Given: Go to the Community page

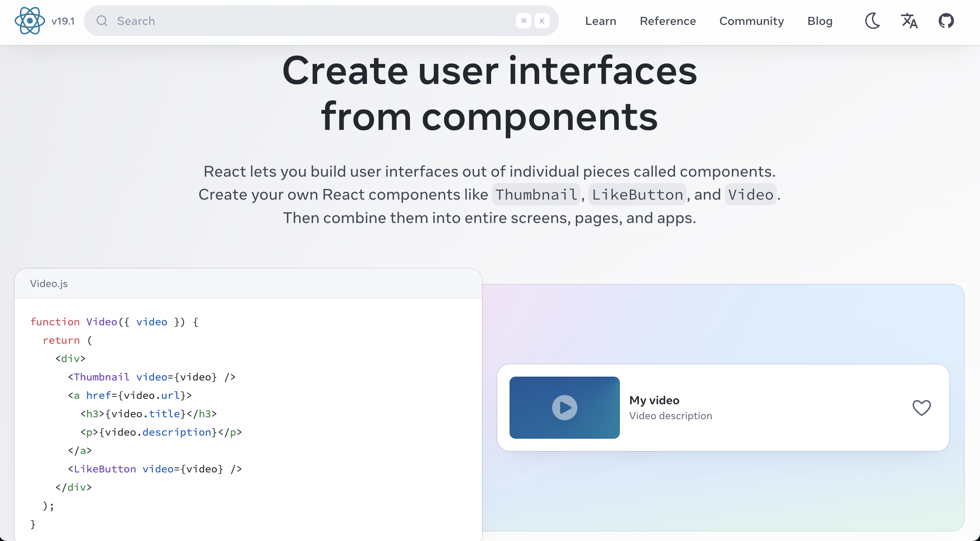Looking at the screenshot, I should coord(751,21).
